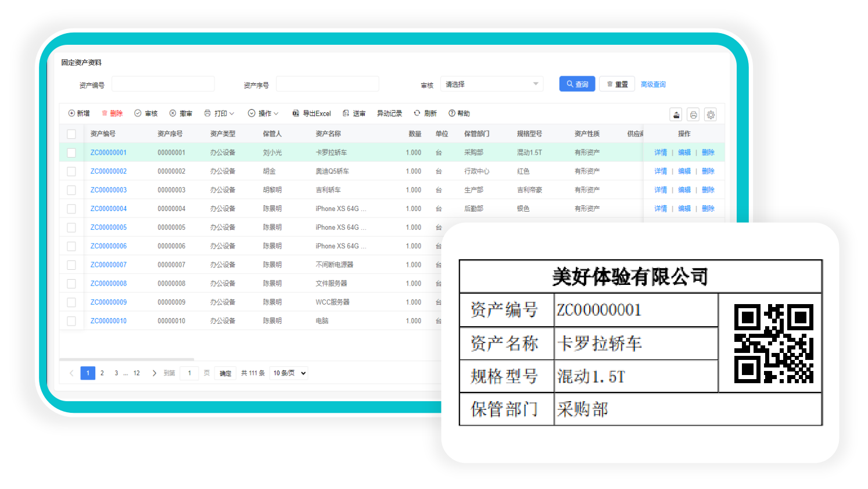The width and height of the screenshot is (868, 489).
Task: Go to page 2 in pagination
Action: 102,373
